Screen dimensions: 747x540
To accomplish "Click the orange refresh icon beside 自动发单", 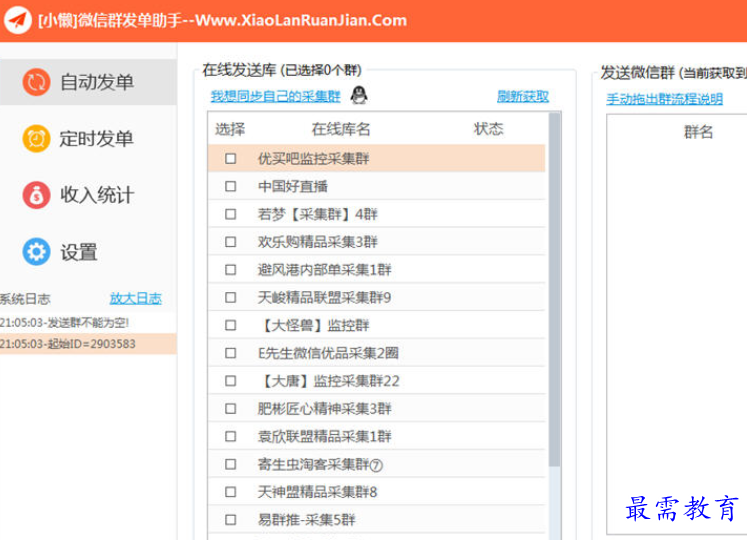I will pos(36,82).
